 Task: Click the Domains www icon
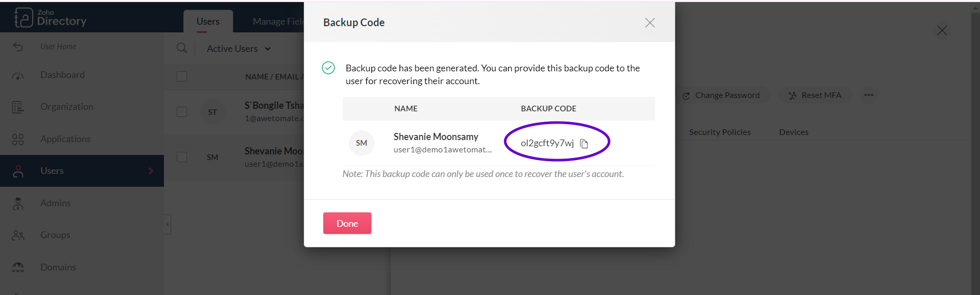click(x=18, y=267)
